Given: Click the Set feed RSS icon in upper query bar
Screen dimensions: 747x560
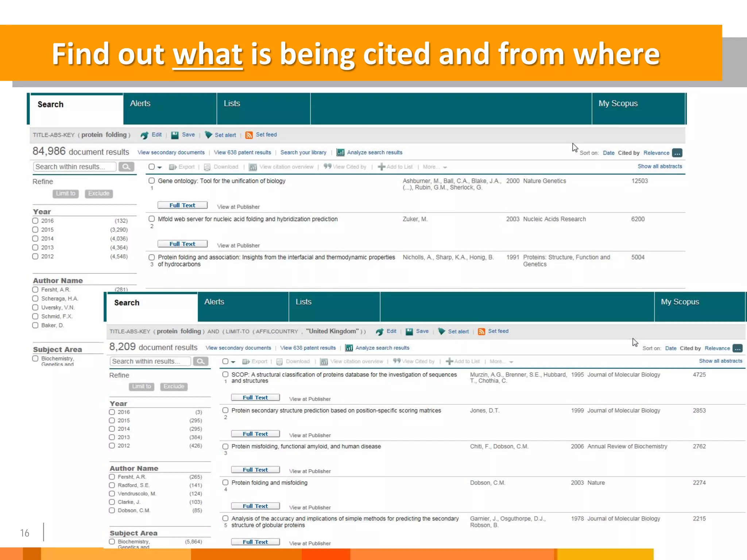Looking at the screenshot, I should [x=249, y=135].
